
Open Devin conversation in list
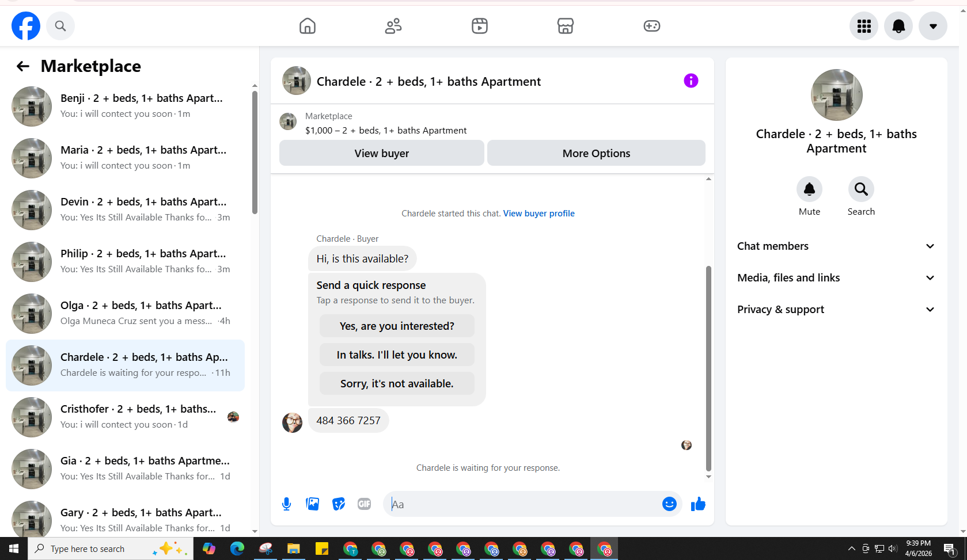(125, 210)
